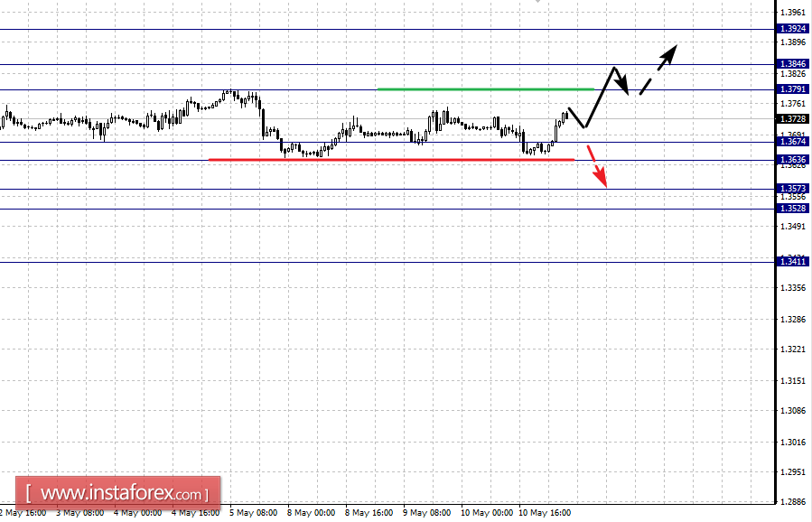The height and width of the screenshot is (522, 812).
Task: Click the 1.3896 axis price value
Action: click(x=793, y=42)
